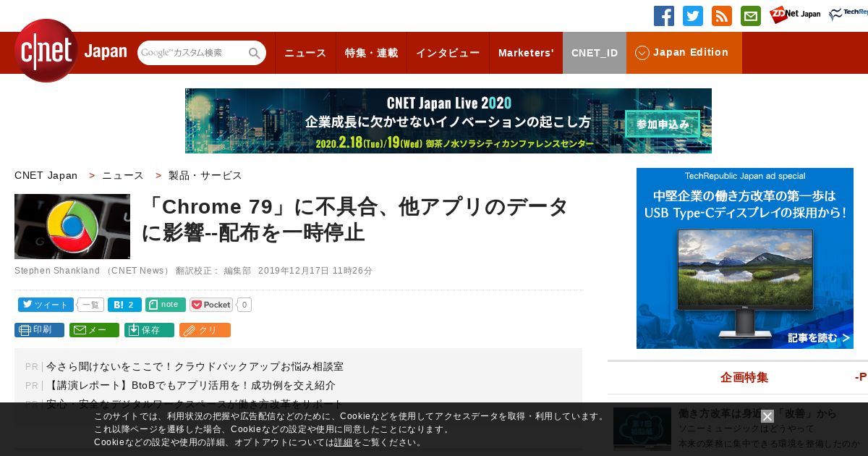Open the TechRepublic logo link
The height and width of the screenshot is (456, 868).
(848, 14)
